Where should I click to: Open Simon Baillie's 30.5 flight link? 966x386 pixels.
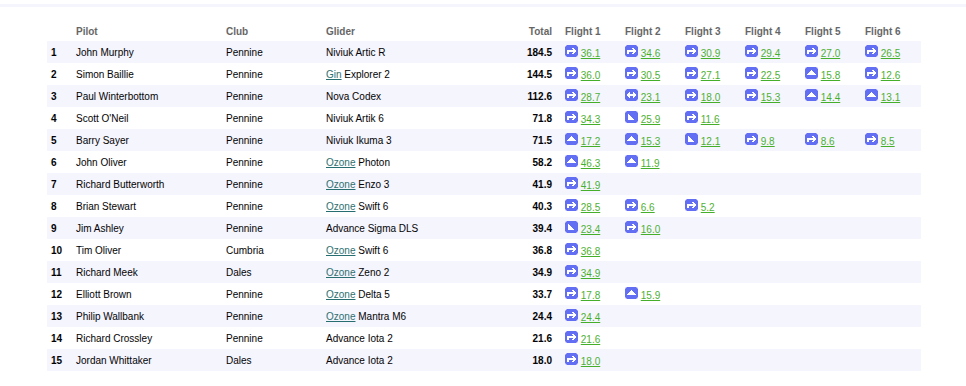tap(651, 76)
